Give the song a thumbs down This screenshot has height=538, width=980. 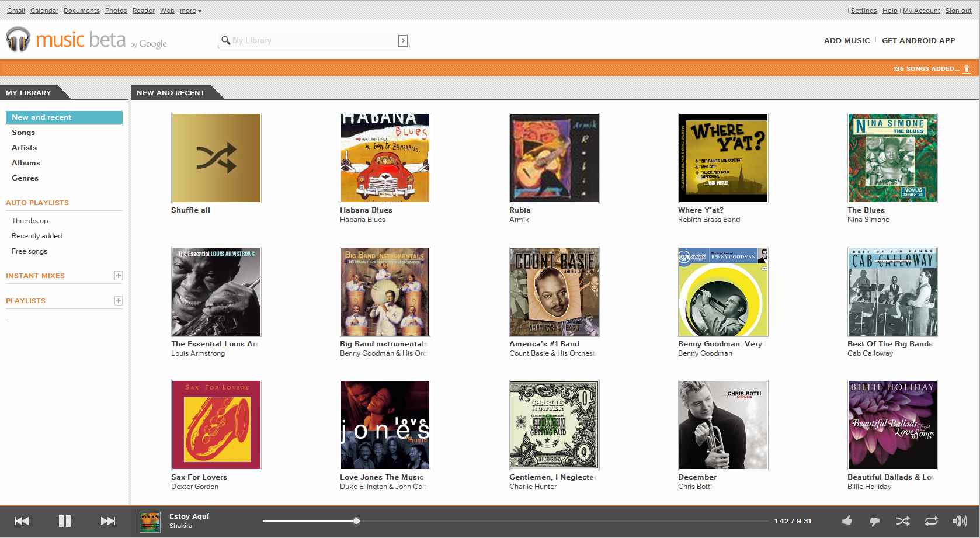(x=874, y=522)
